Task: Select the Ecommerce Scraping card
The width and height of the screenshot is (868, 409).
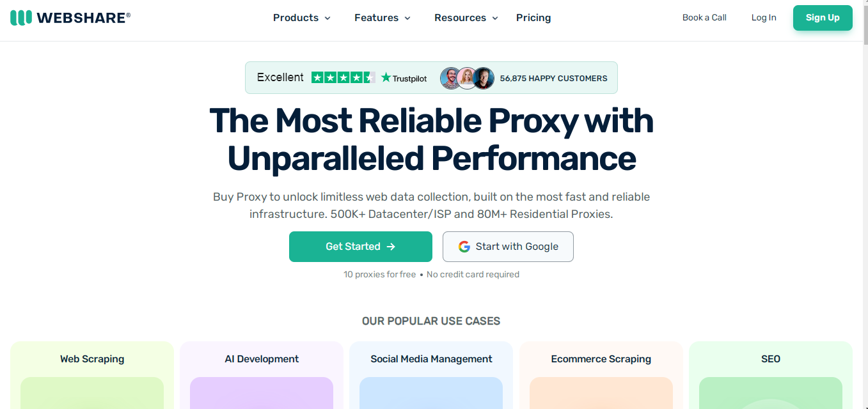Action: (x=601, y=375)
